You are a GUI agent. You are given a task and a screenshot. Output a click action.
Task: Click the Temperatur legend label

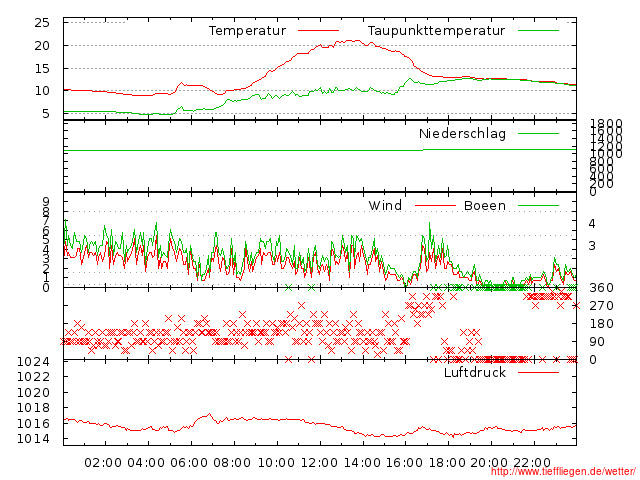247,31
